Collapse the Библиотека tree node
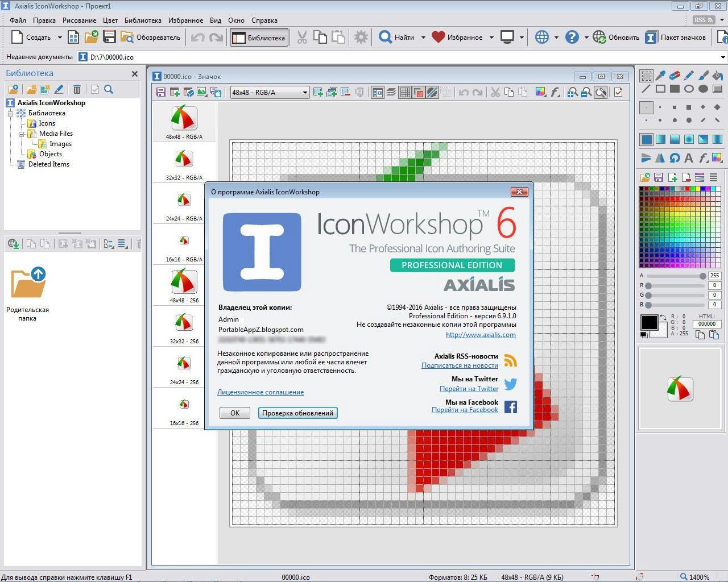Viewport: 728px width, 582px height. [x=10, y=113]
